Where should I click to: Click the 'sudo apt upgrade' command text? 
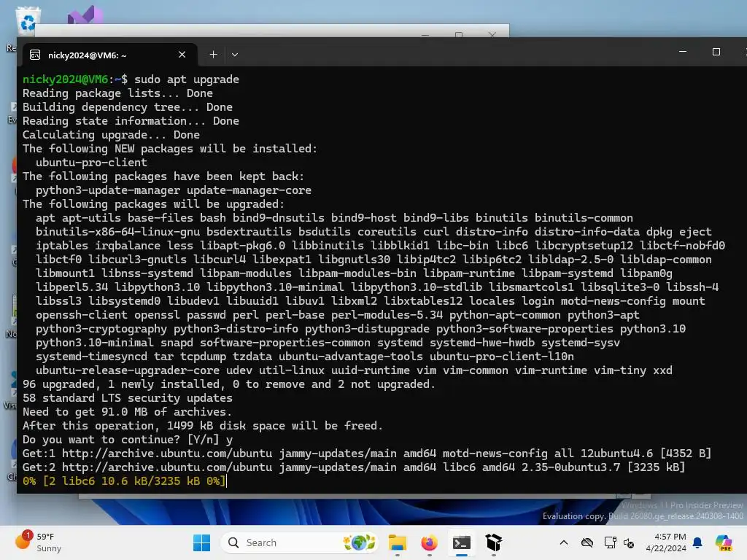click(x=186, y=79)
